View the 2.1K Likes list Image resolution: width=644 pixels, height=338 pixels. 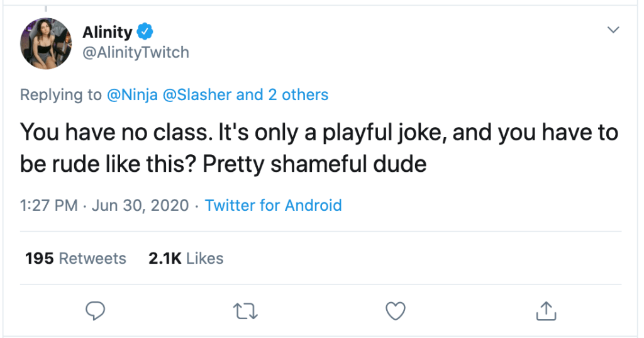click(186, 258)
